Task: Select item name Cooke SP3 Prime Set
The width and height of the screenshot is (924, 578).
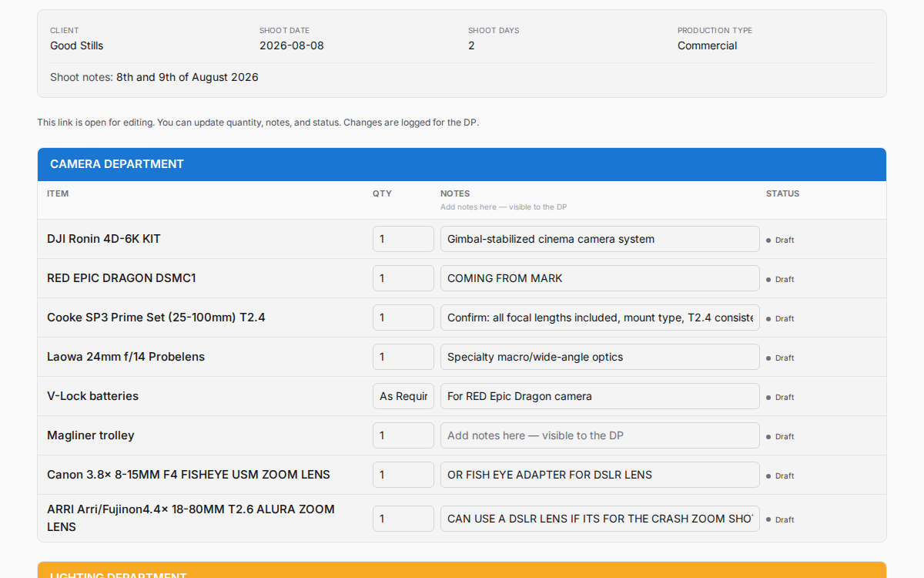Action: click(x=156, y=318)
